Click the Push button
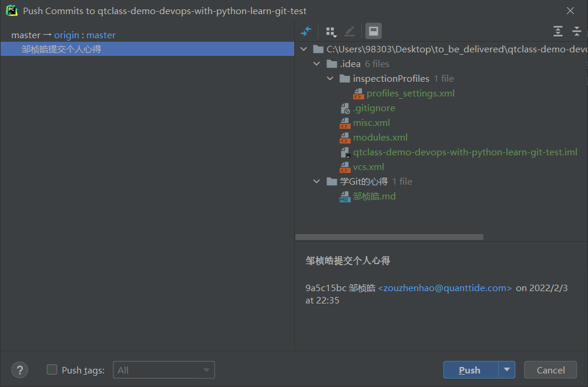The height and width of the screenshot is (387, 588). point(470,370)
